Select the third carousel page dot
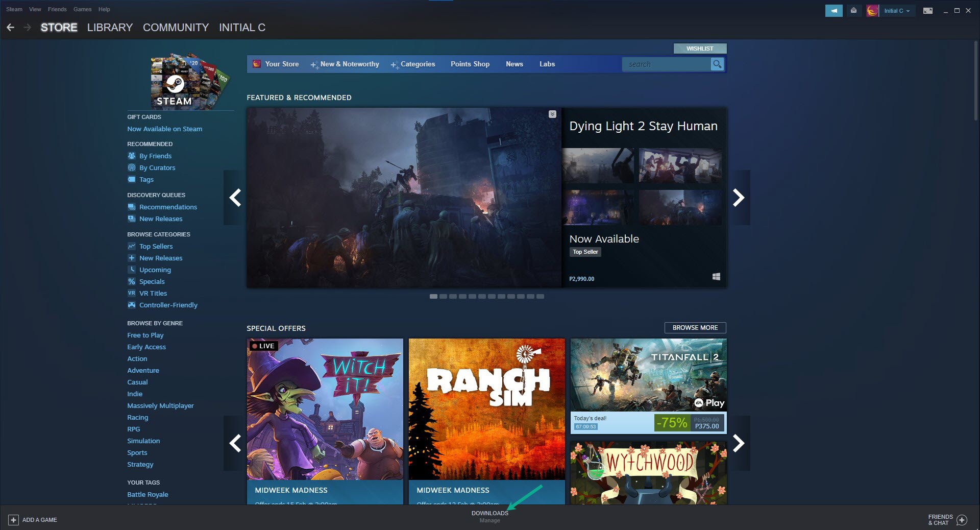Screen dimensions: 980x530 452,296
